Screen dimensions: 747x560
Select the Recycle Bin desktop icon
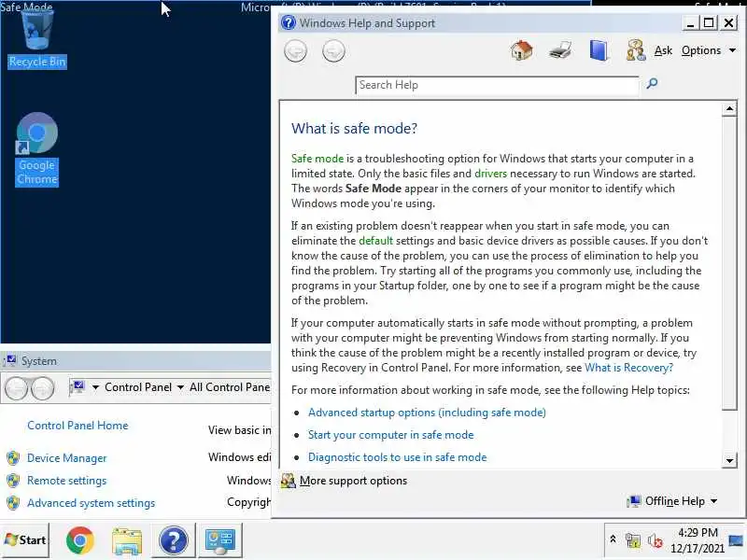[x=37, y=39]
